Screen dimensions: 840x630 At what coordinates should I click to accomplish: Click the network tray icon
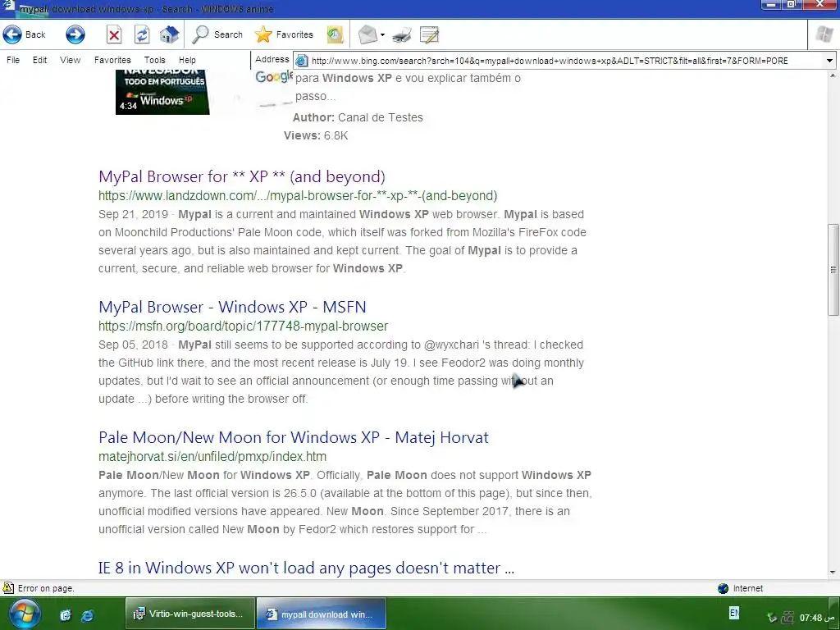click(x=787, y=618)
